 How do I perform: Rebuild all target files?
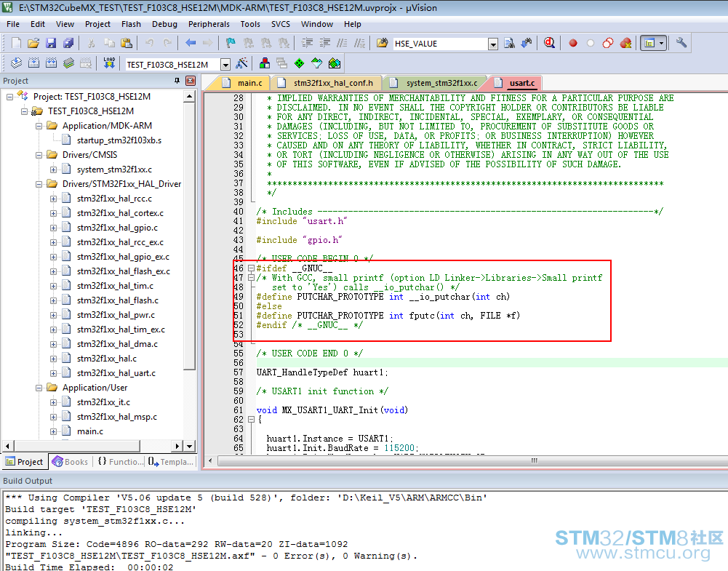click(51, 63)
